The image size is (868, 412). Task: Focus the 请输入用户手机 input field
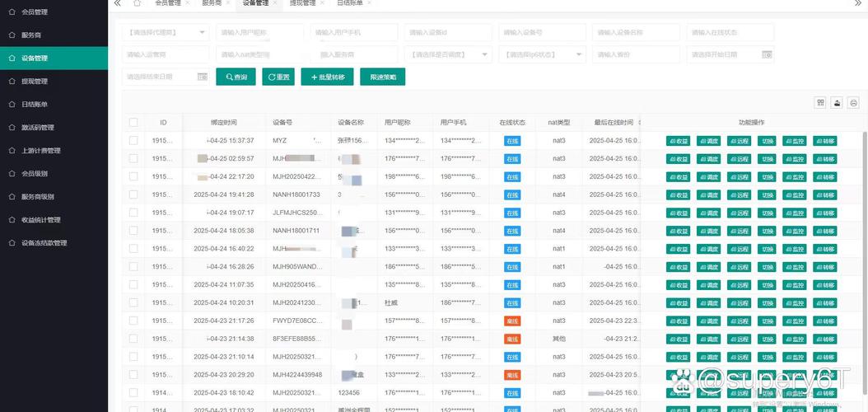354,33
